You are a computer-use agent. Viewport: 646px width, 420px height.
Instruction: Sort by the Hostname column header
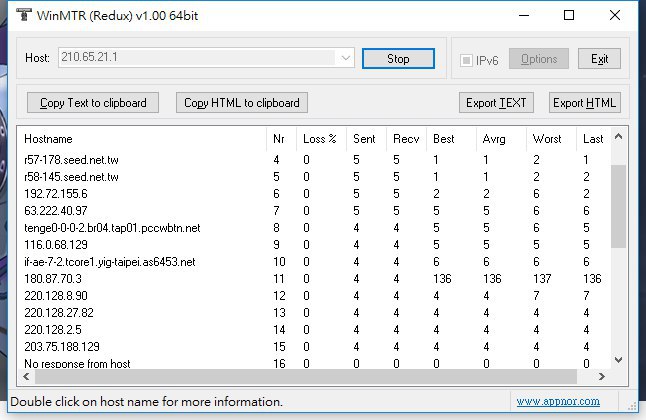[48, 139]
